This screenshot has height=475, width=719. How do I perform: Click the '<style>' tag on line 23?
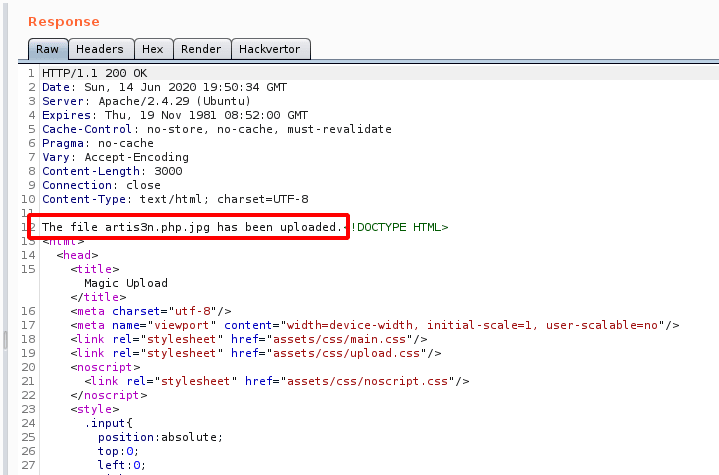95,409
